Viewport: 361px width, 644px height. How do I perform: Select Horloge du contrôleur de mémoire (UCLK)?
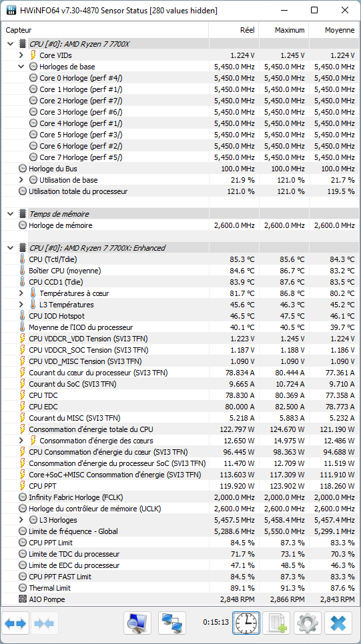pos(180,509)
